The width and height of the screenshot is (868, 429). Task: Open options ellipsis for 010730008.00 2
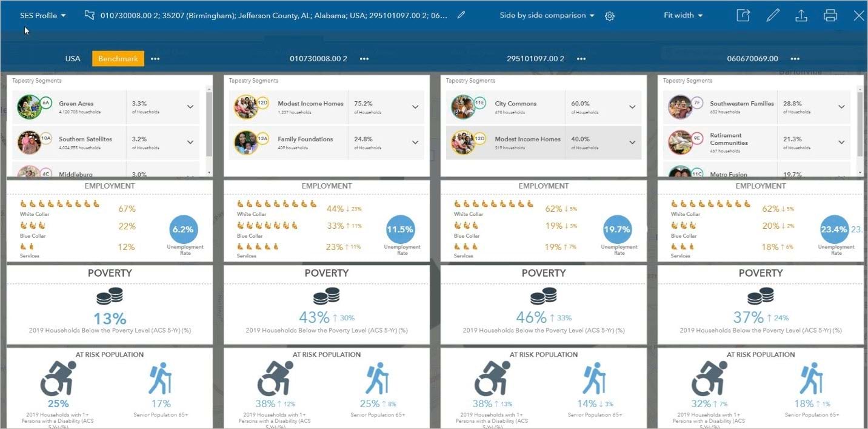364,59
